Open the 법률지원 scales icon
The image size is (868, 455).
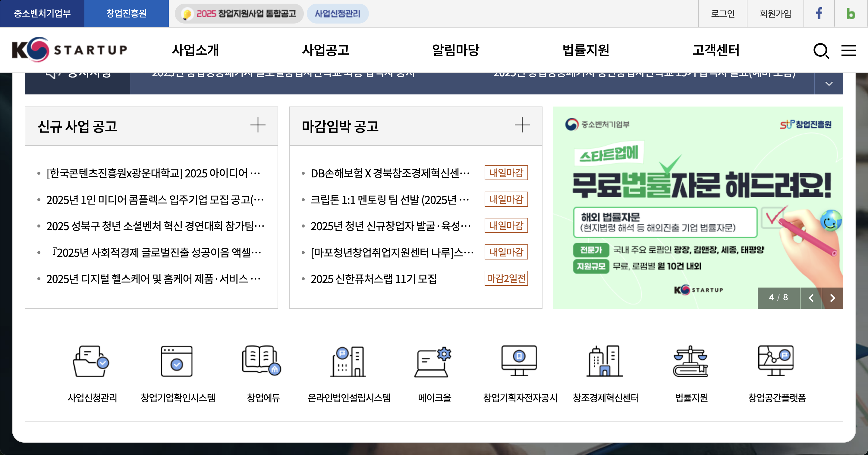click(x=690, y=361)
